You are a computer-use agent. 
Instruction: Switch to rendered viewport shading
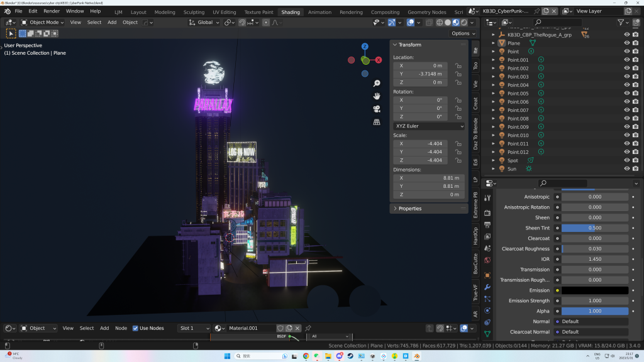click(464, 23)
